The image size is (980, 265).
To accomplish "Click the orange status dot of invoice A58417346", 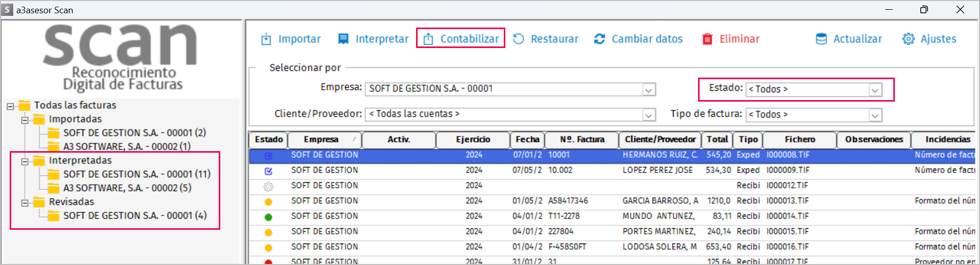I will click(x=269, y=202).
